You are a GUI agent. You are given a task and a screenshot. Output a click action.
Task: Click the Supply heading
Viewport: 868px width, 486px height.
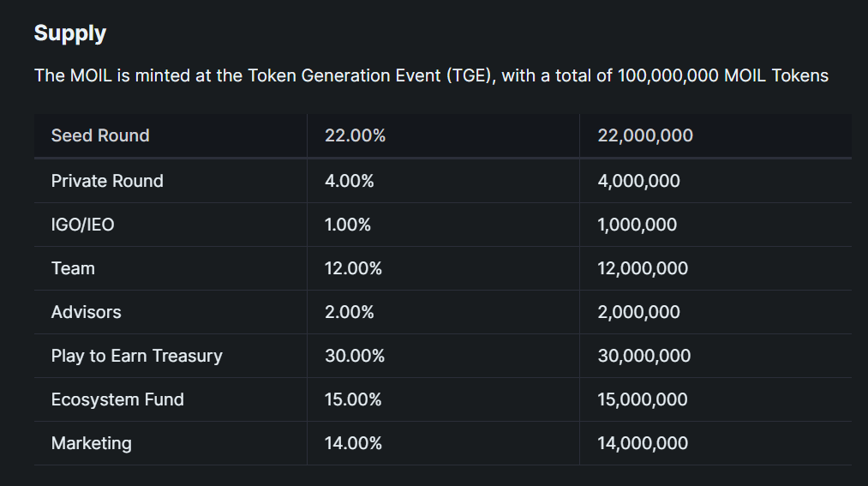tap(70, 33)
